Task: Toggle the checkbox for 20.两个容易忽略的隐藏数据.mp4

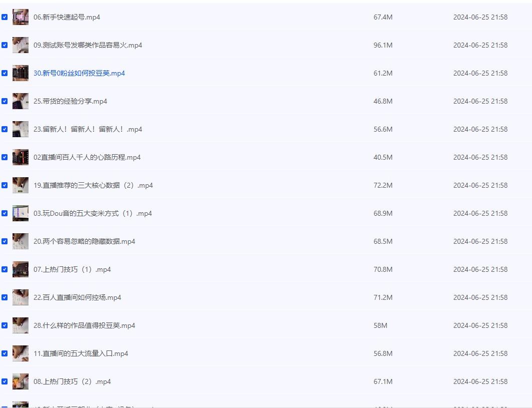Action: pos(5,241)
